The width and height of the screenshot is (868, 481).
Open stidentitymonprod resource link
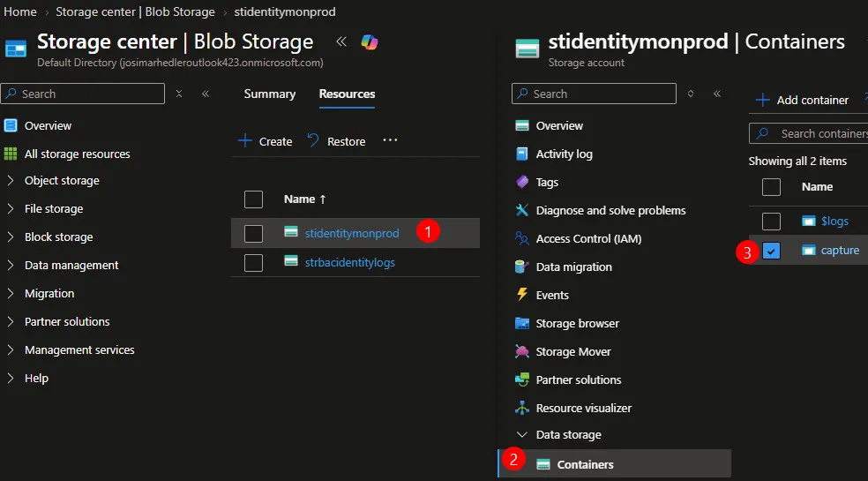(x=351, y=233)
